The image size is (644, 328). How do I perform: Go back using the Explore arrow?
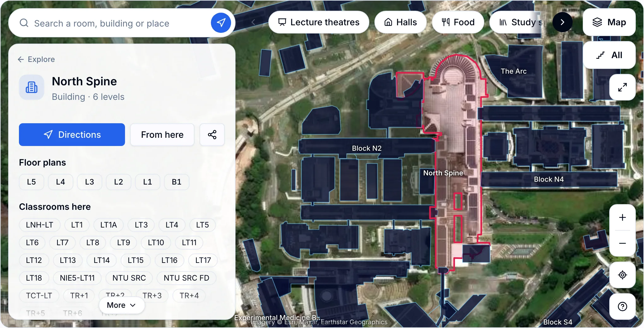tap(36, 59)
